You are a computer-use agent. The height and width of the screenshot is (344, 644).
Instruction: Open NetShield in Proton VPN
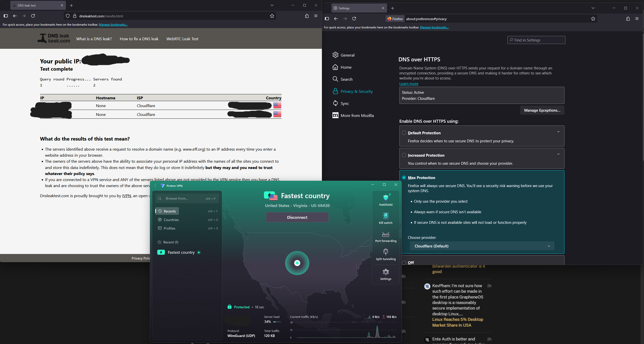pos(386,200)
